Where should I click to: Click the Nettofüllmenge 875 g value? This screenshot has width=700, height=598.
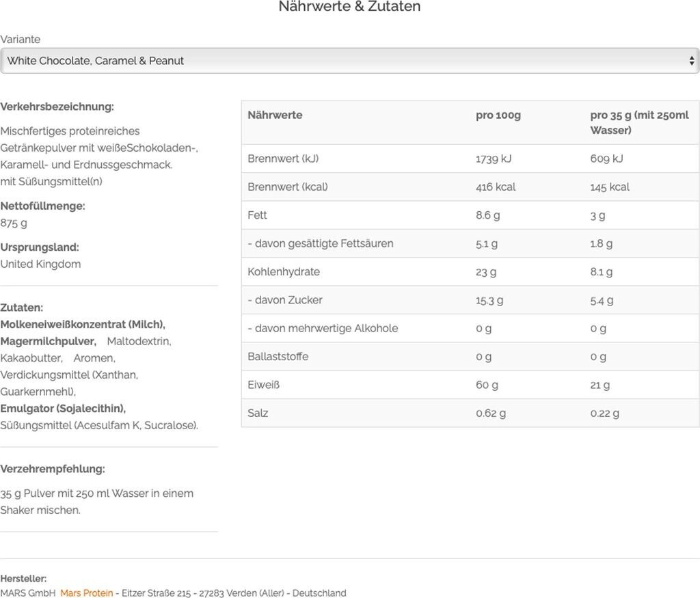[14, 223]
